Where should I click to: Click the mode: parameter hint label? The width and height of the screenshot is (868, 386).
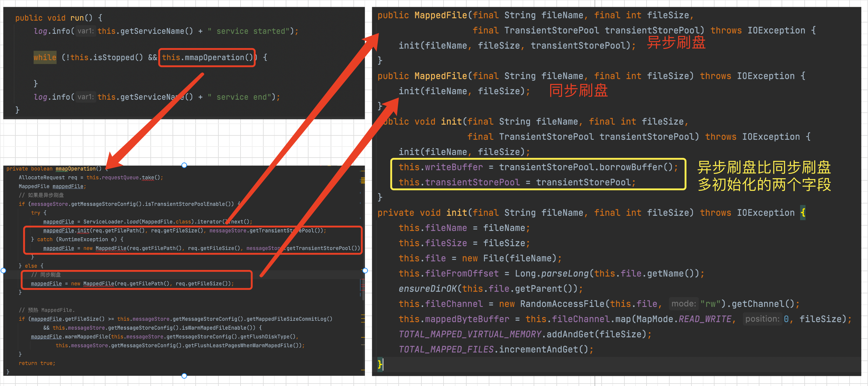tap(683, 304)
